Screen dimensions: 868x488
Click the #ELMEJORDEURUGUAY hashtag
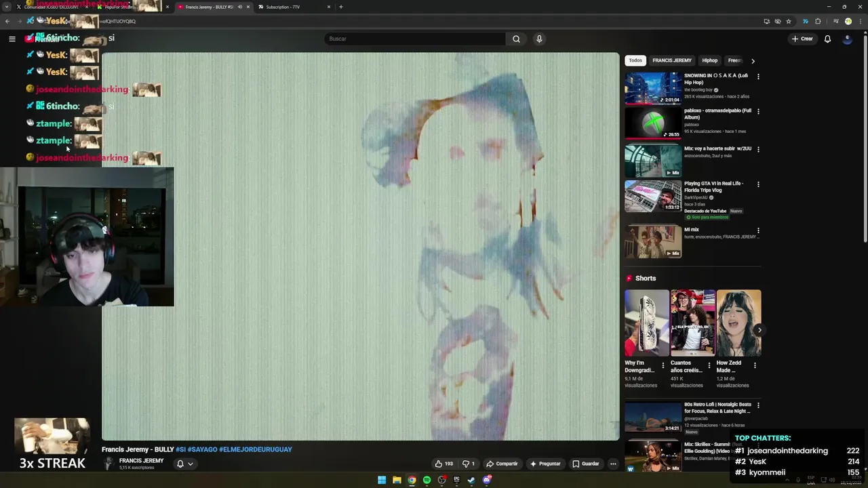click(255, 449)
